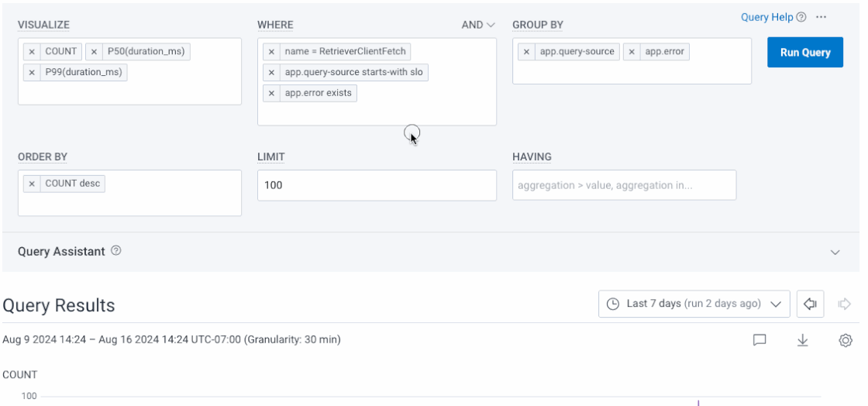868x406 pixels.
Task: Open the Last 7 days time picker
Action: 694,304
